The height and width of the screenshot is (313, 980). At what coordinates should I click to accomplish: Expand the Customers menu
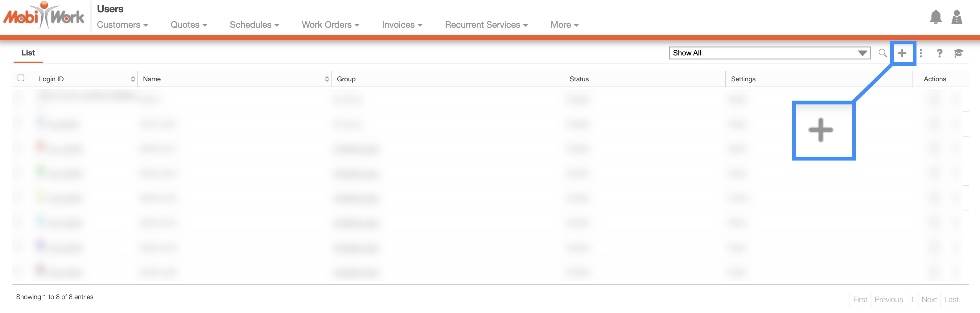click(x=122, y=25)
